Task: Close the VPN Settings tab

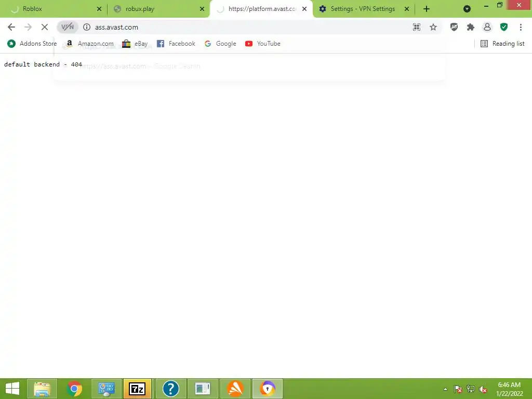Action: tap(407, 9)
